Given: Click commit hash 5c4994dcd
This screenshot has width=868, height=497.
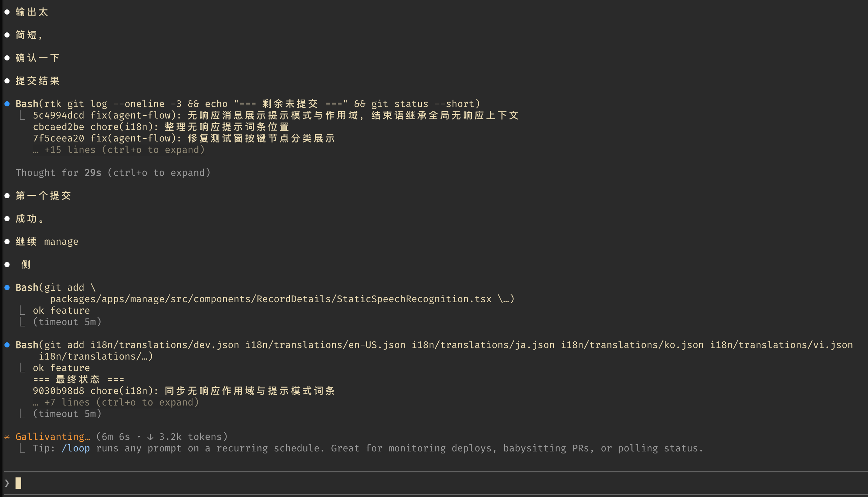Looking at the screenshot, I should pyautogui.click(x=58, y=115).
